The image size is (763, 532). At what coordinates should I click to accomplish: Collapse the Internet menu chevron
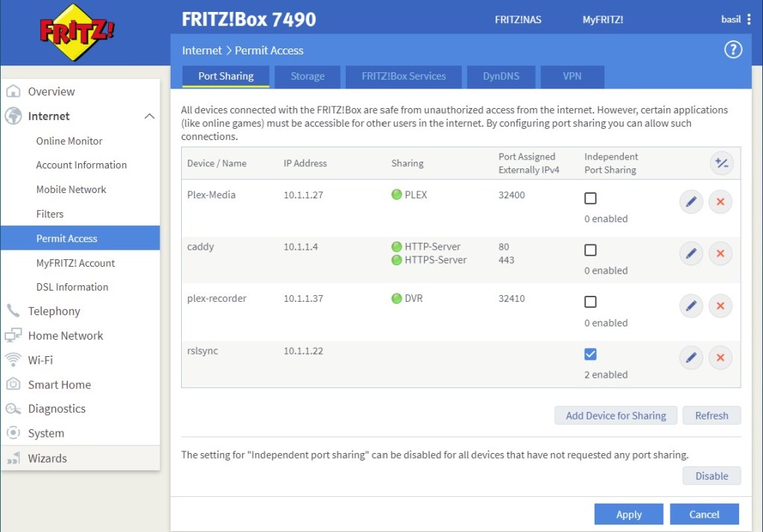point(149,115)
